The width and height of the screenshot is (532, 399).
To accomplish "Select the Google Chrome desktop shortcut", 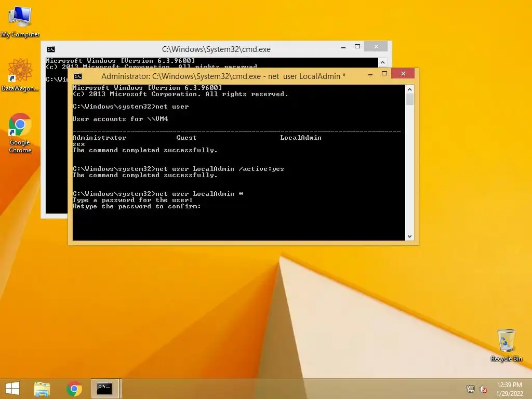I will 20,133.
